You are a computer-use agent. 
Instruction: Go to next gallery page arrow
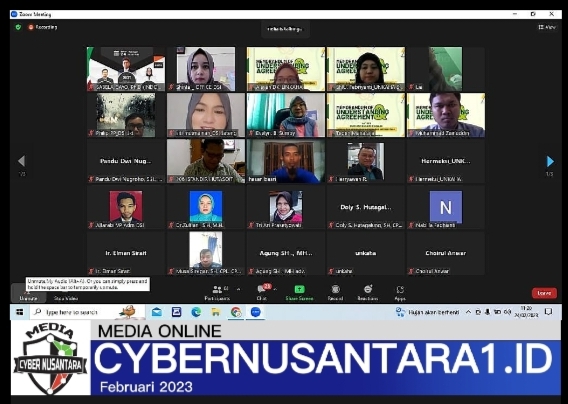click(550, 161)
